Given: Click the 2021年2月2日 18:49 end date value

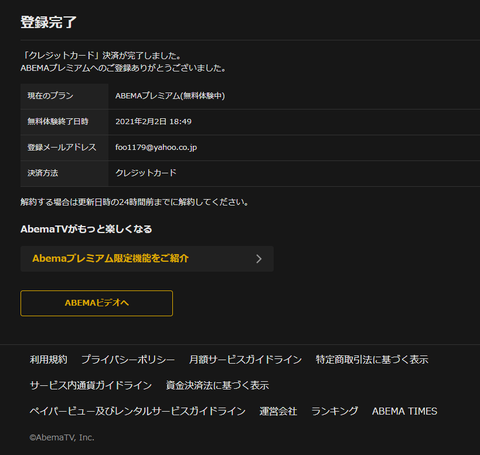Looking at the screenshot, I should (153, 122).
